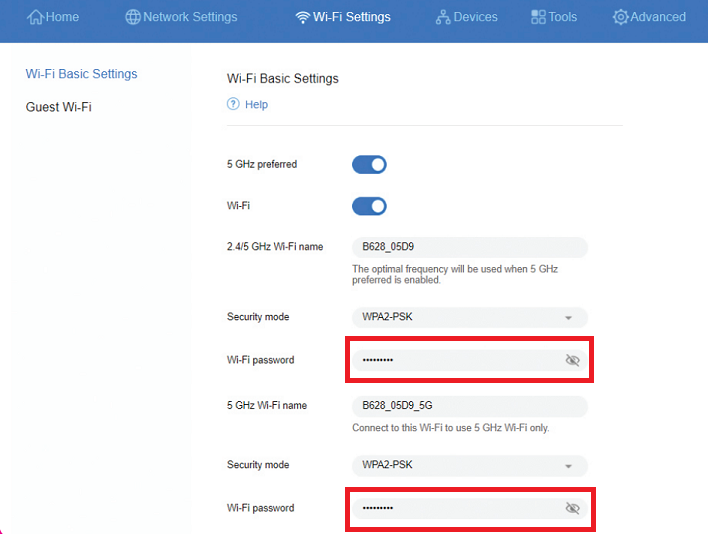Click the Devices network icon

coord(443,17)
